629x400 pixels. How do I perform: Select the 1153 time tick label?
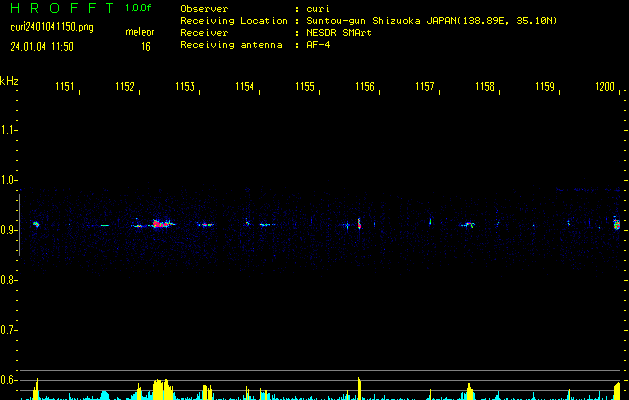click(x=185, y=87)
